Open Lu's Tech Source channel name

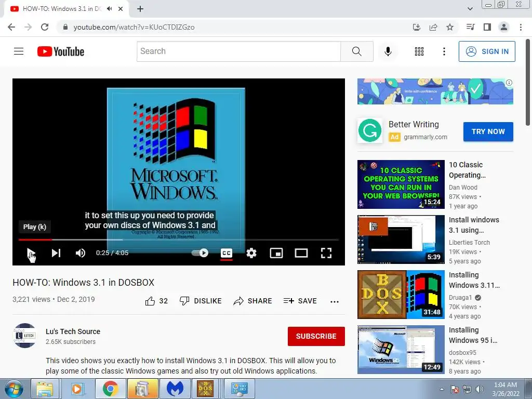click(73, 331)
